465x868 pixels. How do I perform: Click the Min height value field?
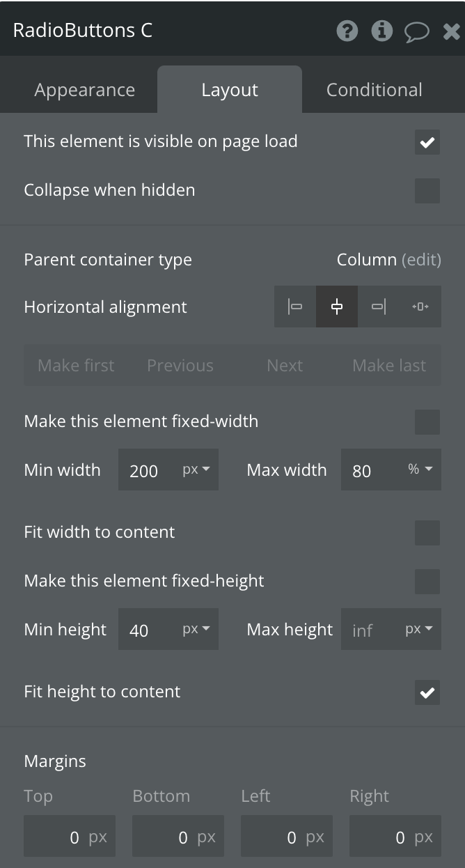pyautogui.click(x=148, y=630)
